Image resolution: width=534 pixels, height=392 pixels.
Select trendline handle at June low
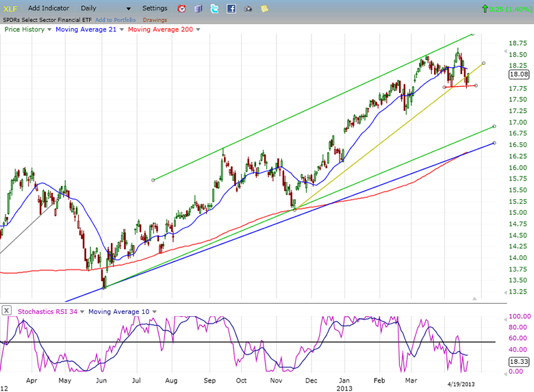(x=104, y=288)
